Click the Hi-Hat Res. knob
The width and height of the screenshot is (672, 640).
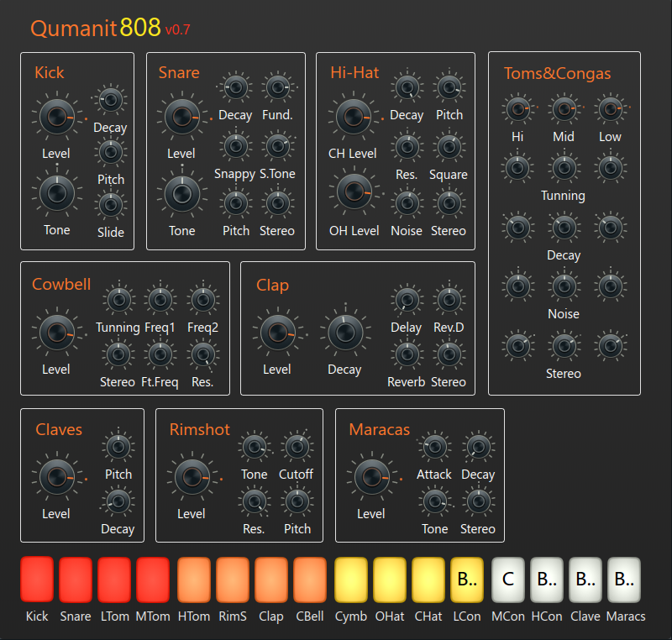click(407, 147)
